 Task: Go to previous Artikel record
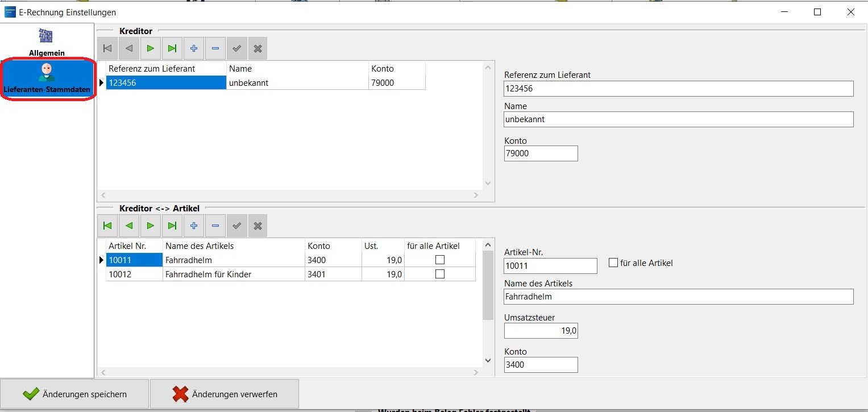(x=129, y=226)
